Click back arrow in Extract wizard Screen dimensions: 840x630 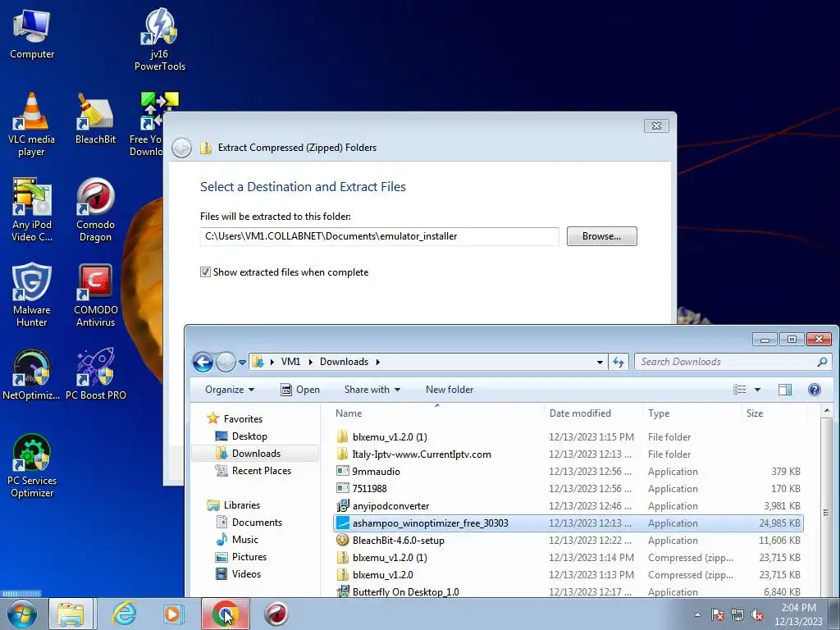(181, 148)
